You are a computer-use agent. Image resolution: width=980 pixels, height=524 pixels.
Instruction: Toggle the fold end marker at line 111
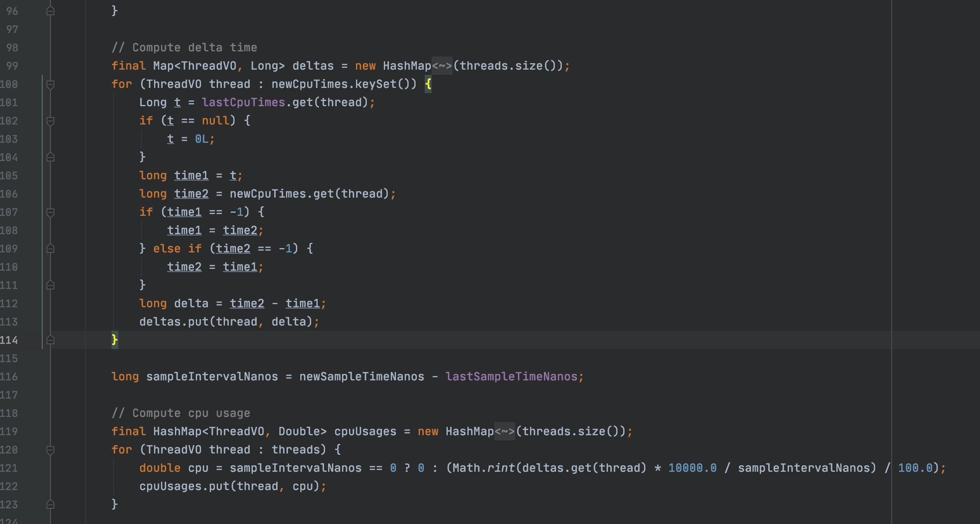[x=50, y=286]
